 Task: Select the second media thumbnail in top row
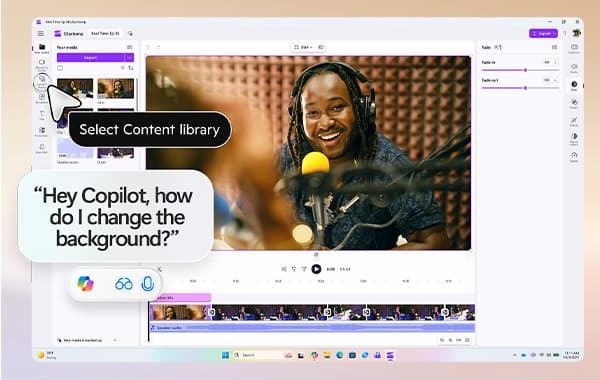116,88
